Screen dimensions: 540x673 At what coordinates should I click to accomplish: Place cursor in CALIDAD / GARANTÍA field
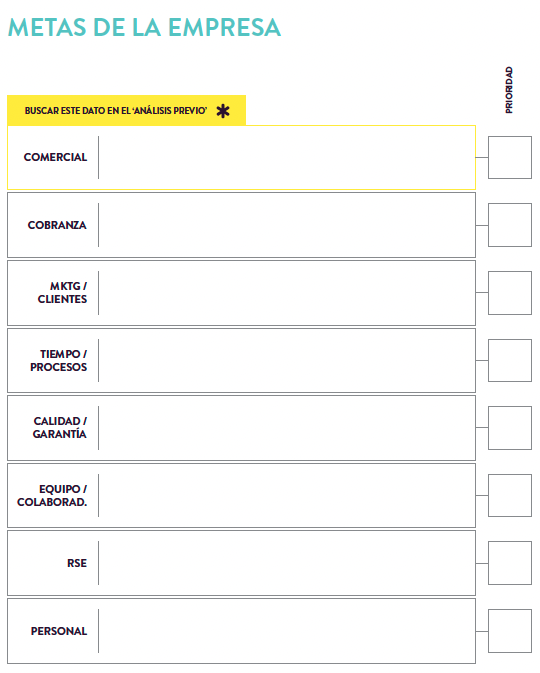point(287,428)
